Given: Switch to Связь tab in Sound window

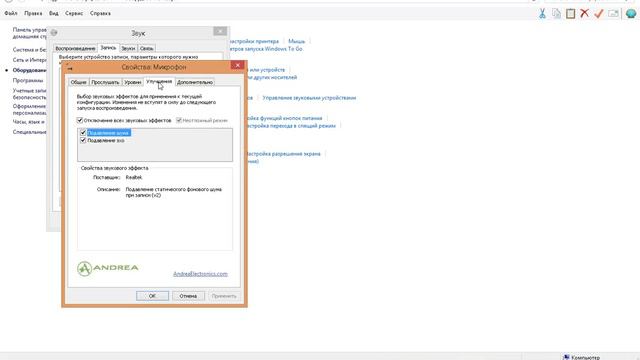Looking at the screenshot, I should pos(147,48).
